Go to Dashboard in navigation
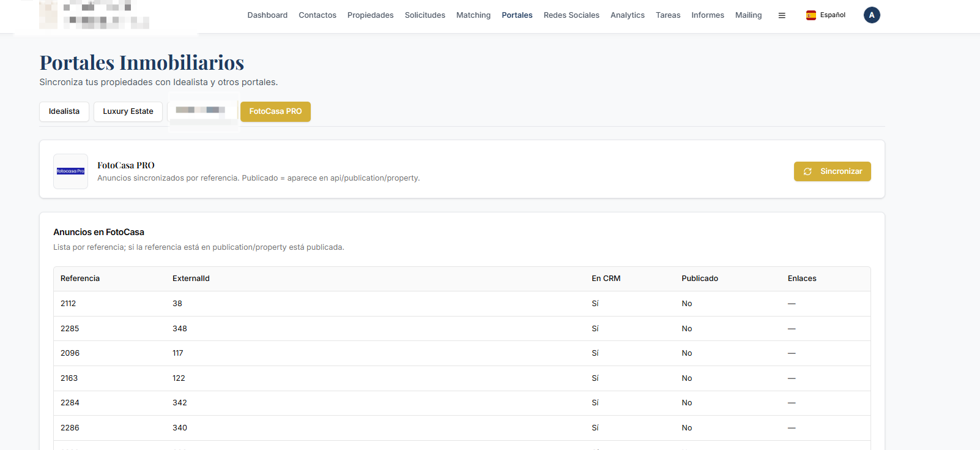This screenshot has width=980, height=450. click(x=267, y=15)
